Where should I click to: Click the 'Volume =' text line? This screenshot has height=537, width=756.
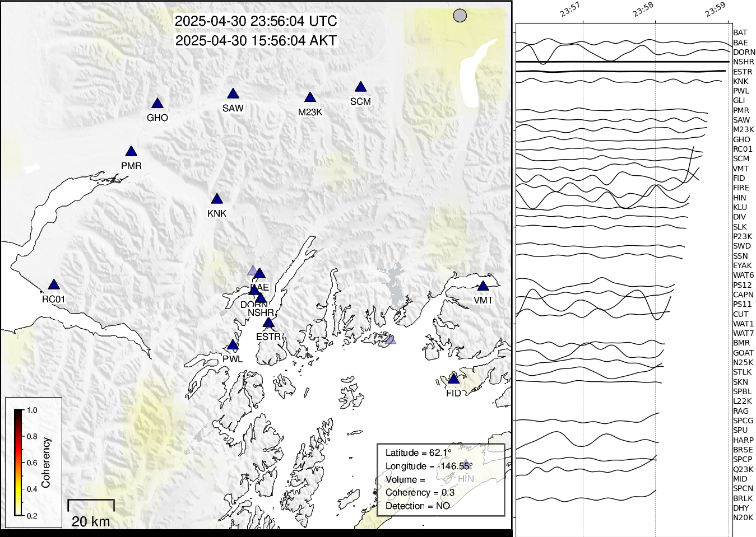click(x=405, y=480)
